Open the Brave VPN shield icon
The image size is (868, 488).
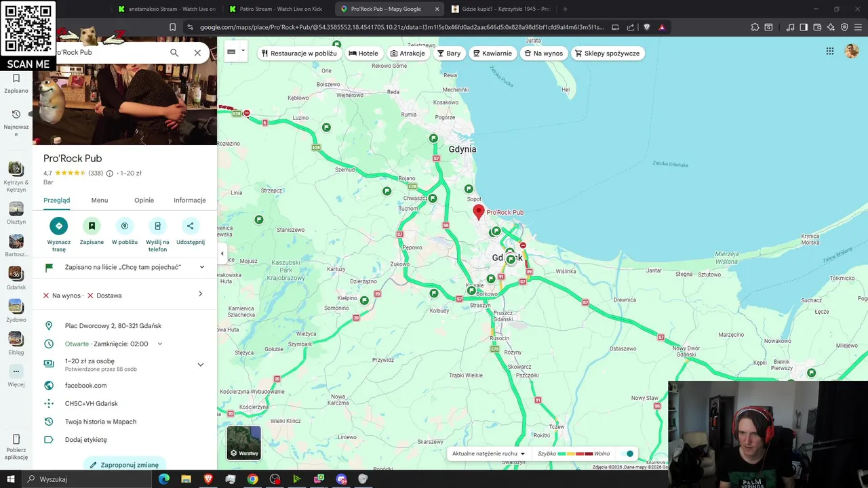tap(844, 27)
